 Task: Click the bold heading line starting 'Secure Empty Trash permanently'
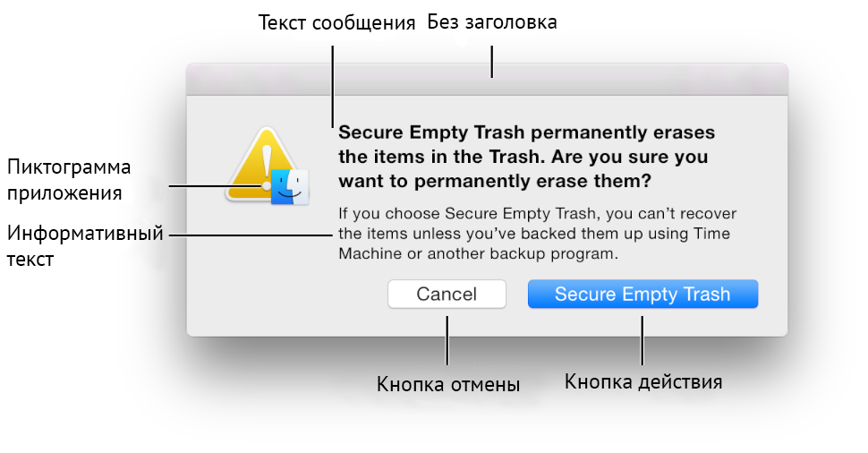[527, 132]
